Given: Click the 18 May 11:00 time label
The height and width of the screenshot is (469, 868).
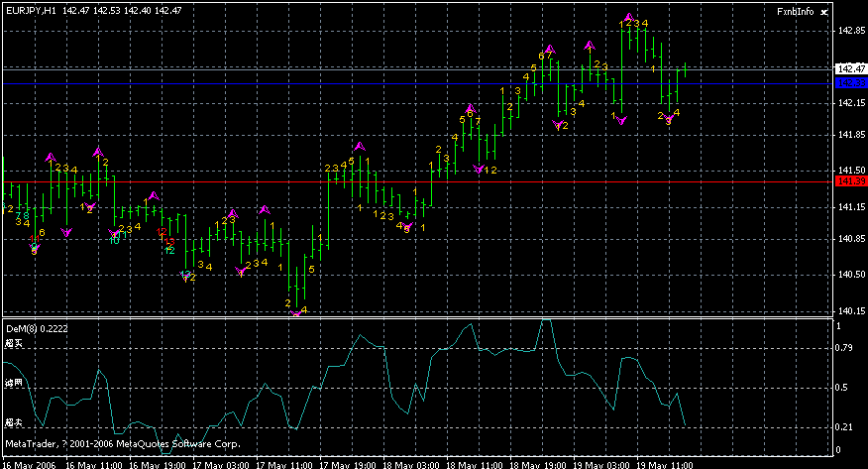Looking at the screenshot, I should pyautogui.click(x=475, y=465).
